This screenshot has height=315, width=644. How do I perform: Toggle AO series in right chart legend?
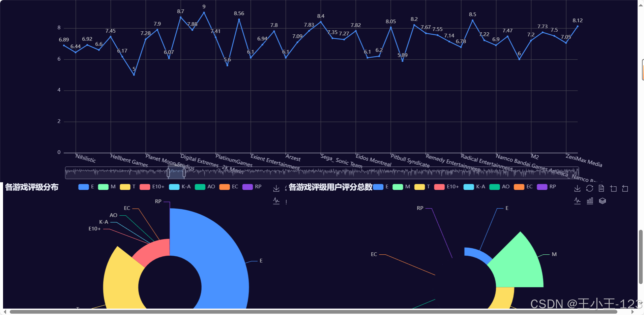[x=500, y=187]
